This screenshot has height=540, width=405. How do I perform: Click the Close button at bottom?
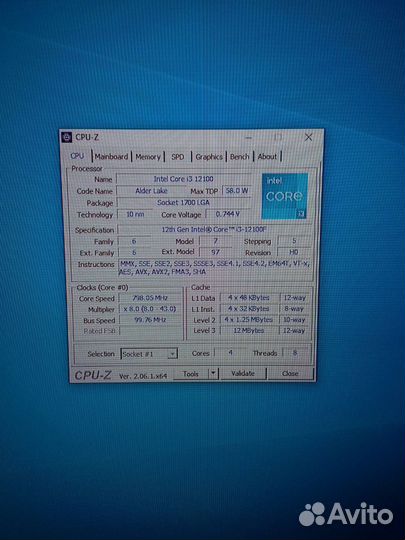coord(290,373)
